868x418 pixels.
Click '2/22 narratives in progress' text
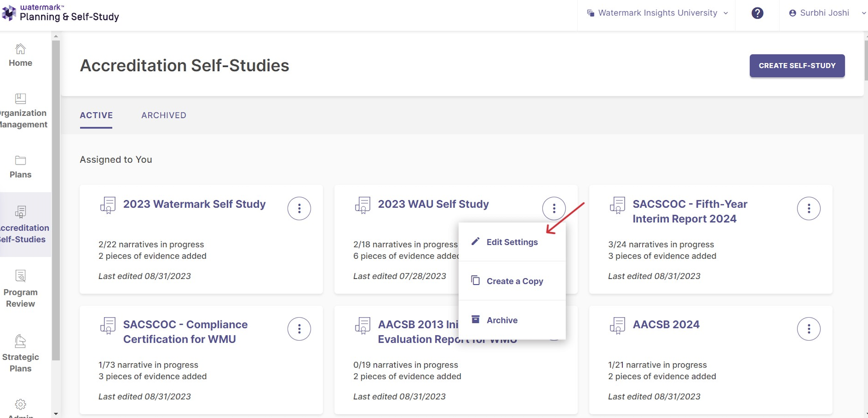coord(151,244)
